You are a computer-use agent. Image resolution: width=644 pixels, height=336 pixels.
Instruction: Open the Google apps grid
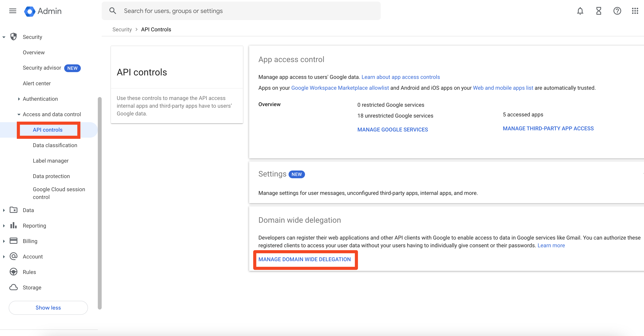pyautogui.click(x=635, y=11)
